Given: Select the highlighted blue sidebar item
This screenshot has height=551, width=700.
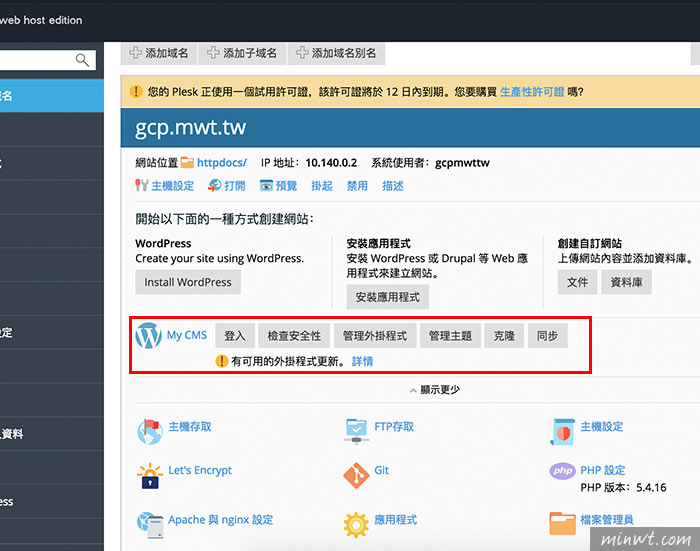Looking at the screenshot, I should [52, 96].
